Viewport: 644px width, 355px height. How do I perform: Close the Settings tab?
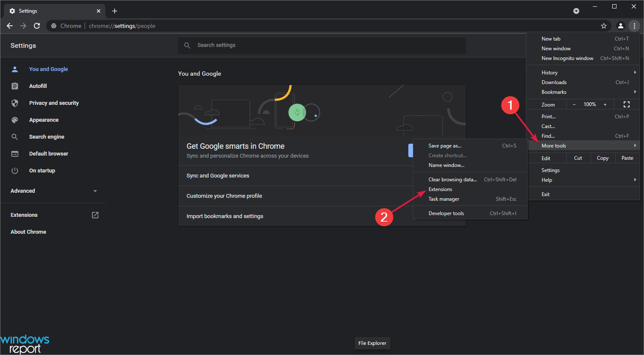point(99,11)
